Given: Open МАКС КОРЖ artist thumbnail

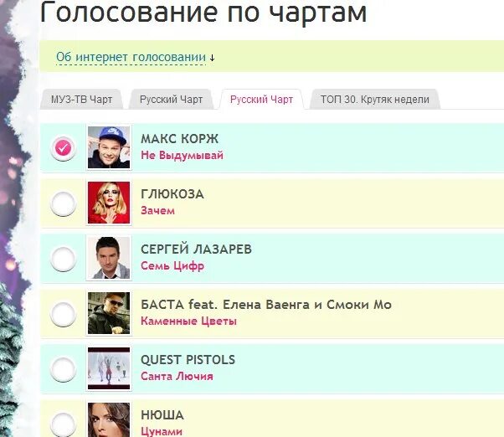Looking at the screenshot, I should (x=109, y=147).
